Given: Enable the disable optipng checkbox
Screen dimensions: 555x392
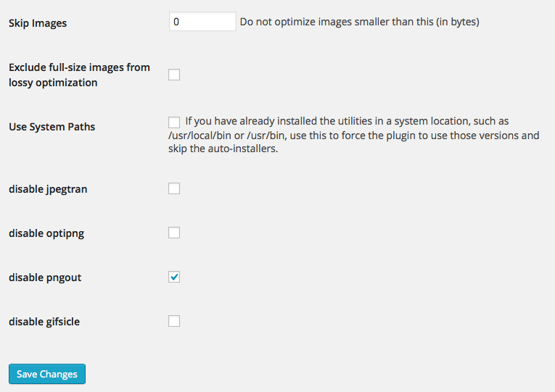Looking at the screenshot, I should tap(174, 233).
